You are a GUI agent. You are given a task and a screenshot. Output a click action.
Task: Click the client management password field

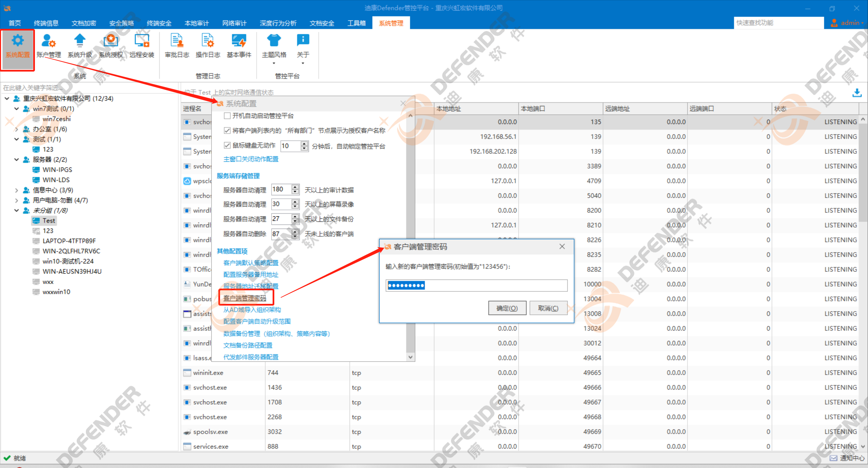pyautogui.click(x=476, y=285)
